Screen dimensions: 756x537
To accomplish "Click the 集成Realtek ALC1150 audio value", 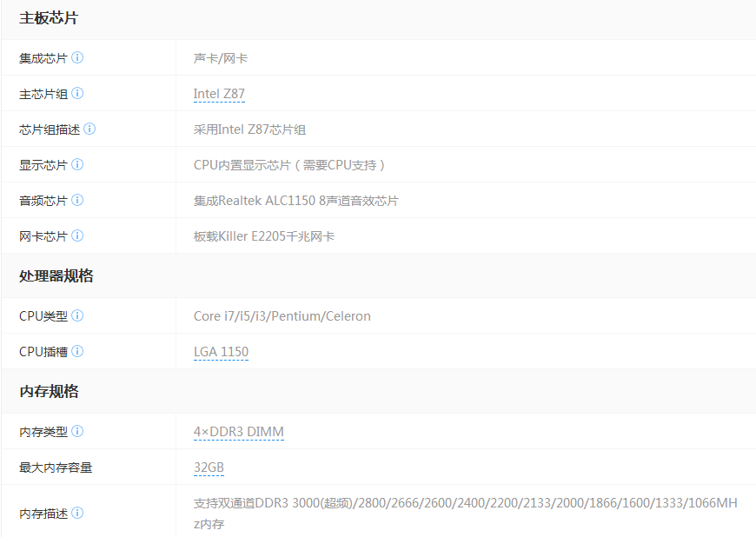I will [296, 201].
